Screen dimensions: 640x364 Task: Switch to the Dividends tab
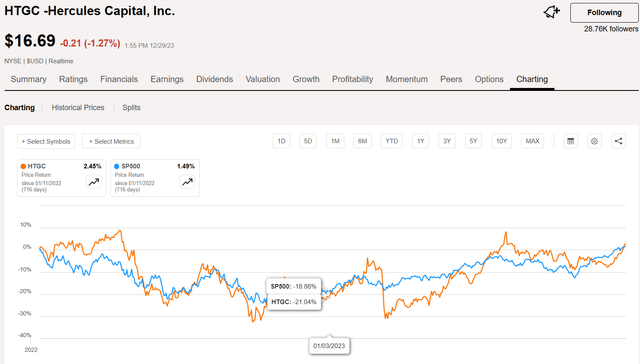(214, 79)
